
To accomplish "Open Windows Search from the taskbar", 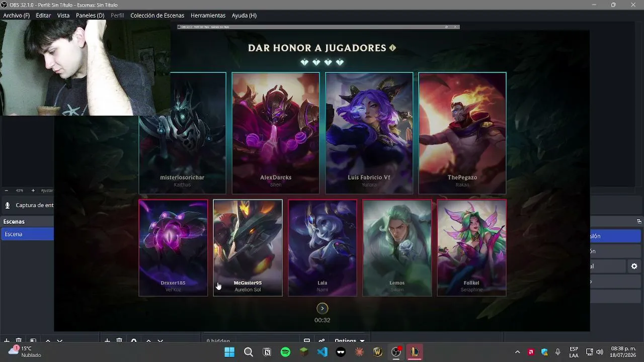I will click(249, 352).
